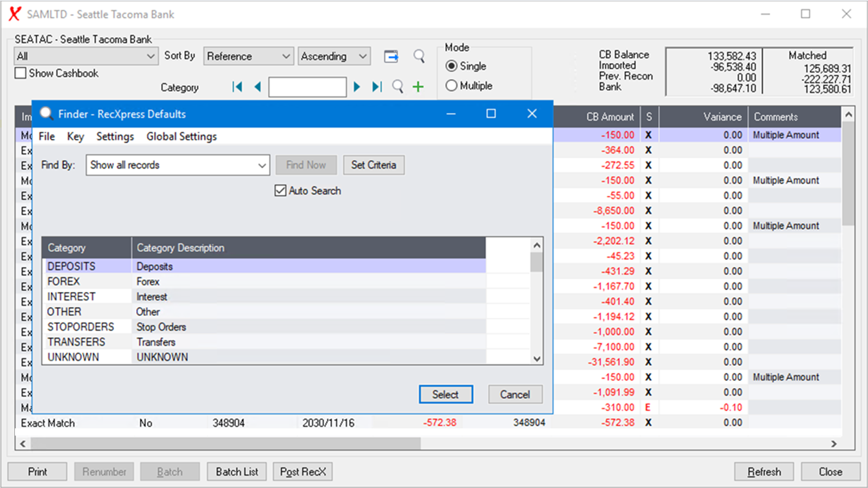Screen dimensions: 868x488
Task: Select the Multiple mode radio button
Action: pos(451,85)
